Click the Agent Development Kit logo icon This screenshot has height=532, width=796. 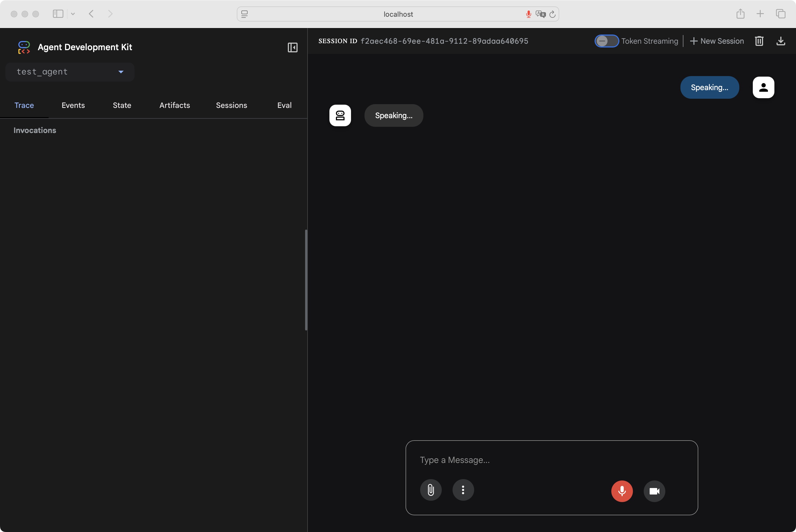(x=24, y=47)
